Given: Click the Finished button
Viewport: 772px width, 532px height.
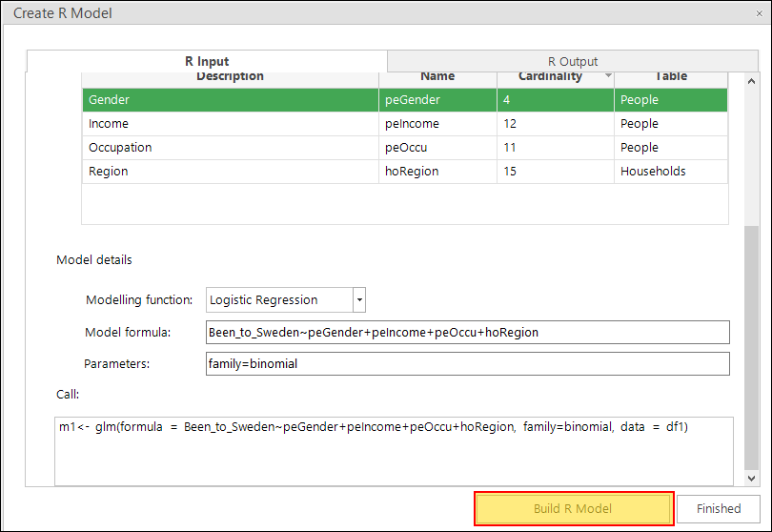Looking at the screenshot, I should click(719, 508).
